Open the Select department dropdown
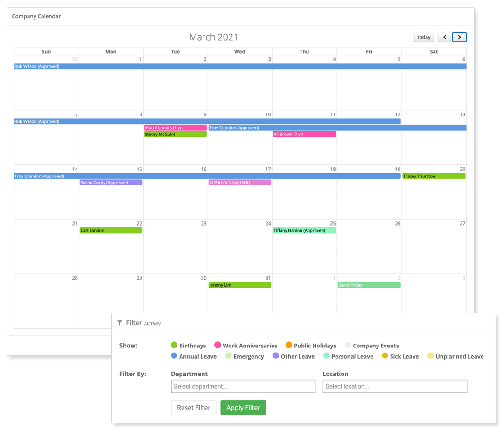504x432 pixels. point(243,386)
